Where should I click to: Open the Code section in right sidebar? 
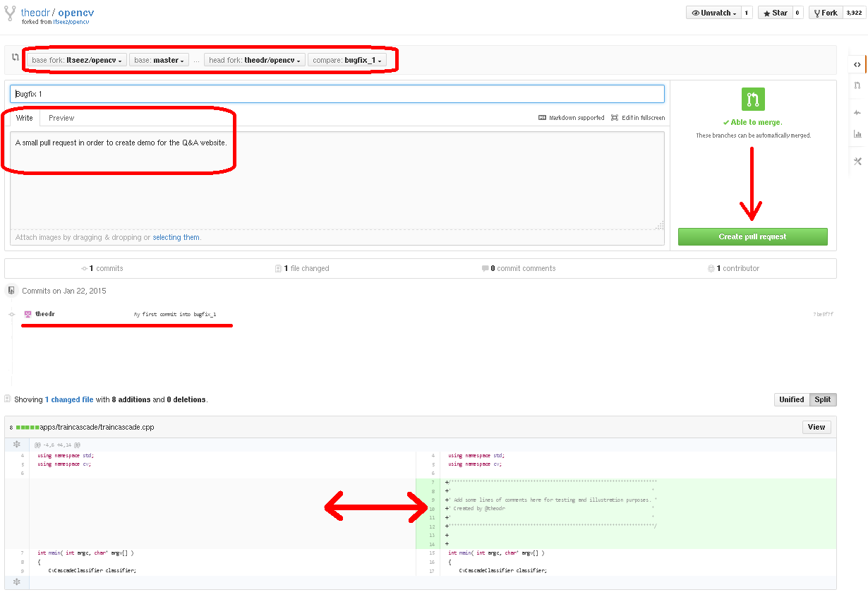(857, 64)
